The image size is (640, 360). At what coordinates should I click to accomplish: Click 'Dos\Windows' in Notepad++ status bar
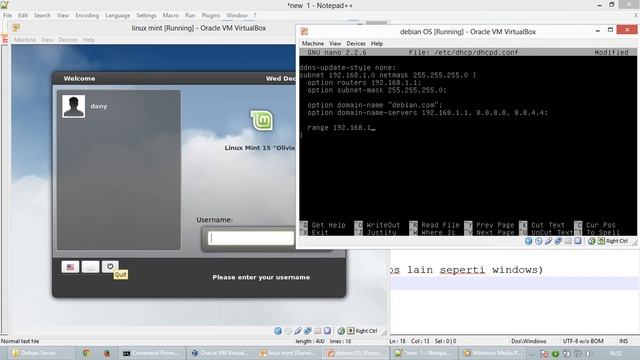[x=529, y=341]
